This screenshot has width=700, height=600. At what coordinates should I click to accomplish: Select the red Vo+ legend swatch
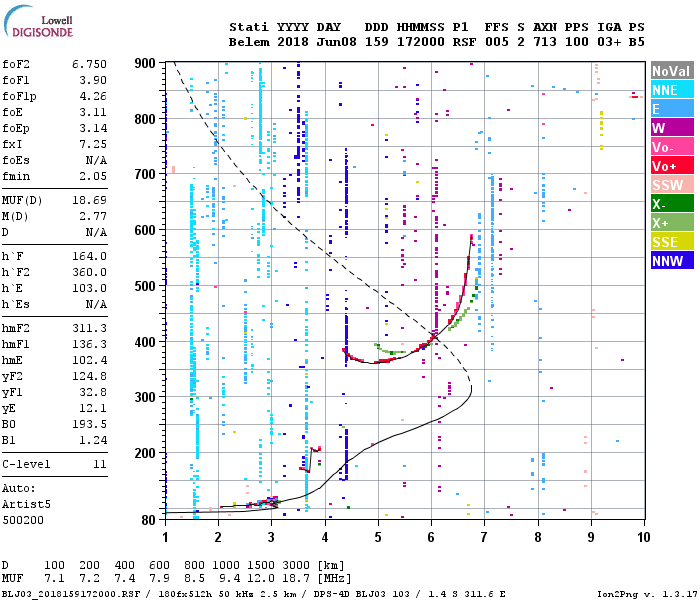(672, 166)
